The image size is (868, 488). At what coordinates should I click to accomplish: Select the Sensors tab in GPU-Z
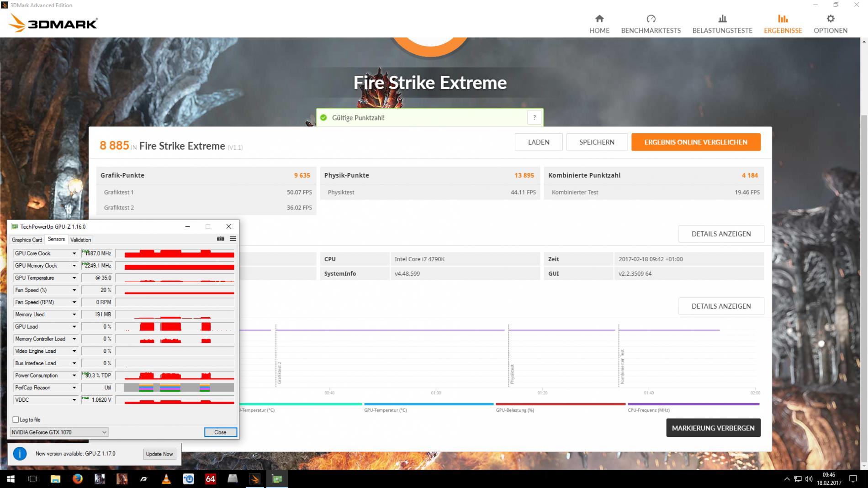point(56,239)
